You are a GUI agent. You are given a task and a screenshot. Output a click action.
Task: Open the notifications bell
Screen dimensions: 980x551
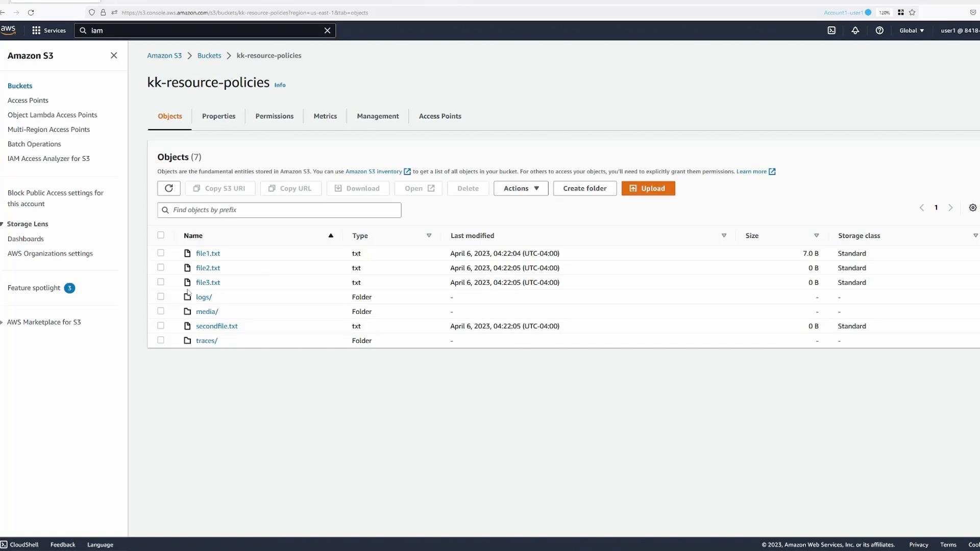coord(855,31)
